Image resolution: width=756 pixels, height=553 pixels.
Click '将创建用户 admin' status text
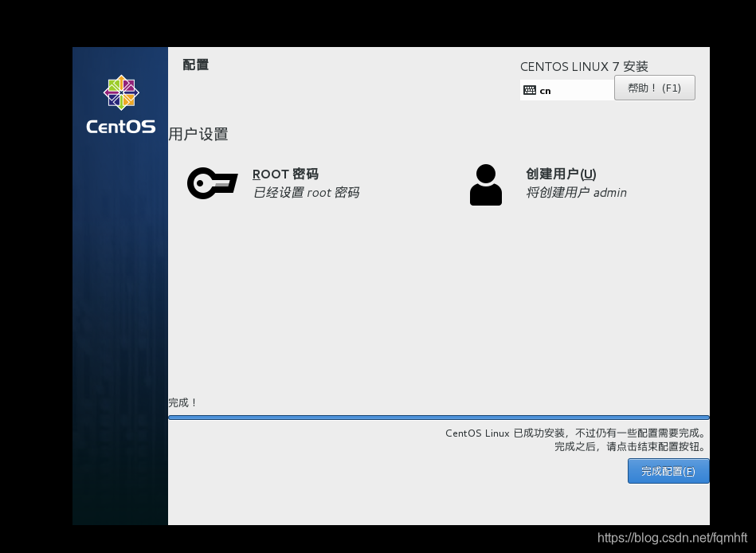coord(576,193)
